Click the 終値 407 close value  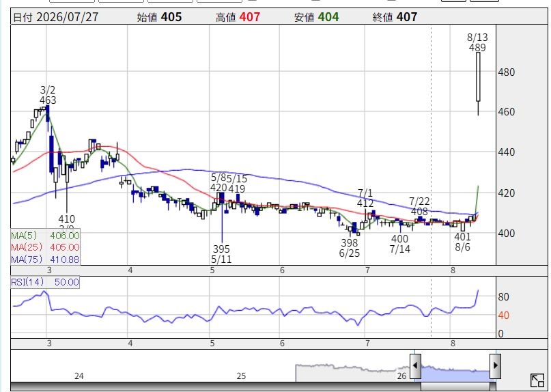(x=395, y=17)
